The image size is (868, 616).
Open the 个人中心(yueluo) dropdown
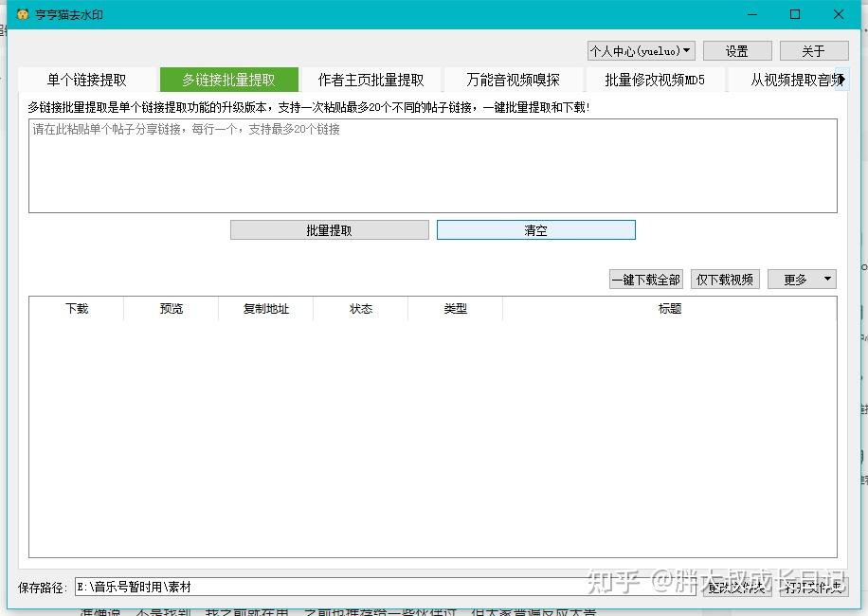(641, 51)
